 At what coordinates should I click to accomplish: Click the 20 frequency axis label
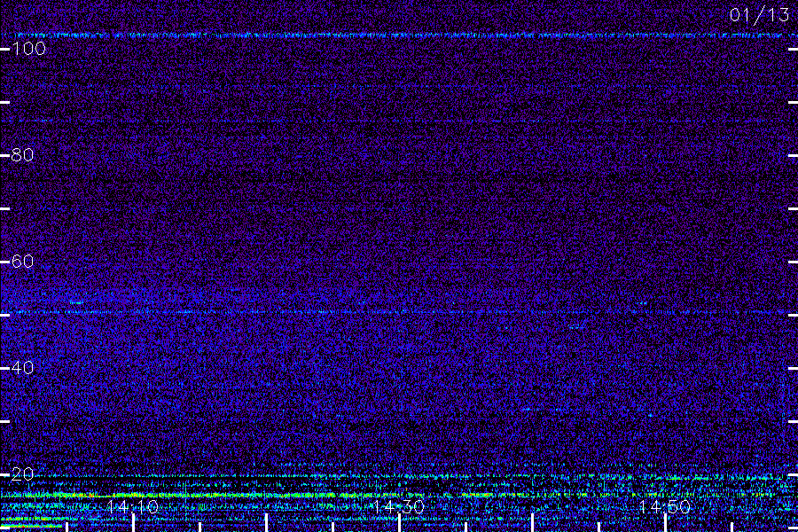click(x=22, y=474)
